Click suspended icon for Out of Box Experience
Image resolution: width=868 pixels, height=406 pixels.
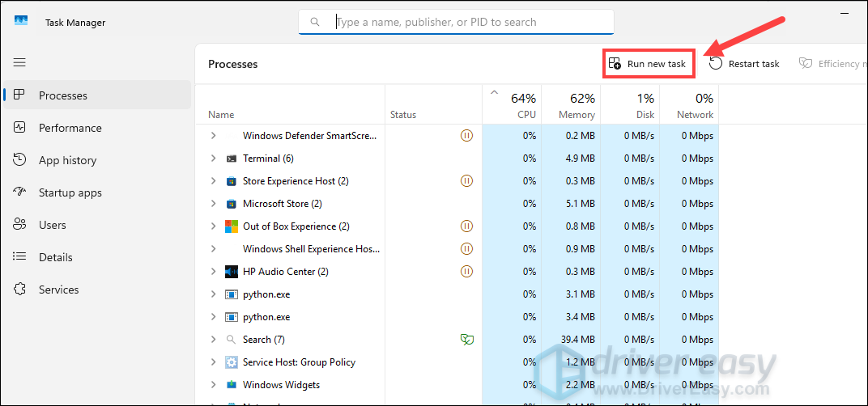click(x=466, y=226)
